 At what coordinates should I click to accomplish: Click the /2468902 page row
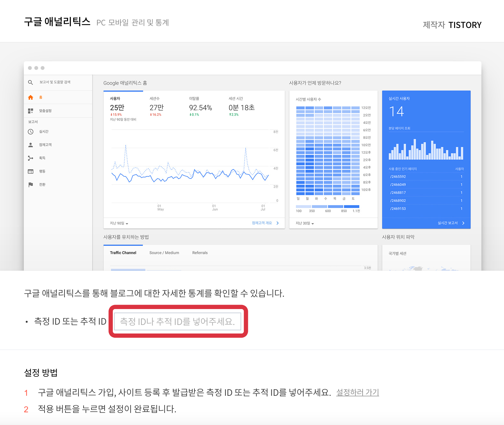(x=426, y=201)
